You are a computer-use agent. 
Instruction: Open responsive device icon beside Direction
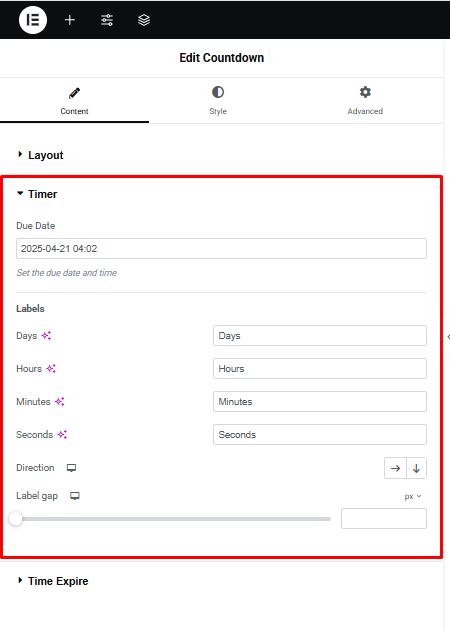tap(71, 468)
